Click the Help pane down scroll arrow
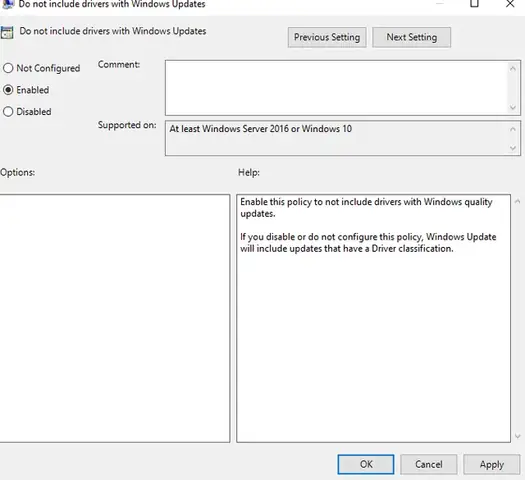The width and height of the screenshot is (525, 480). [x=517, y=436]
